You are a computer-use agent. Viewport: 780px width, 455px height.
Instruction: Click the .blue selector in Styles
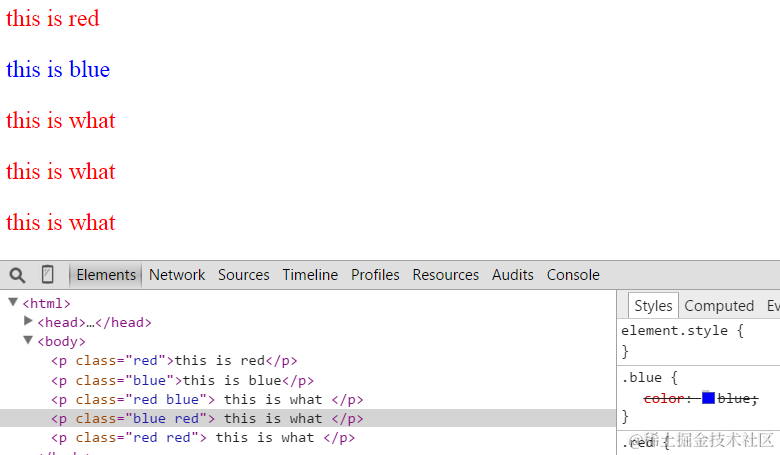point(641,377)
